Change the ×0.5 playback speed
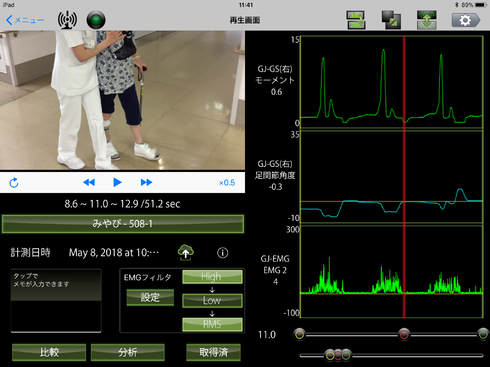Viewport: 490px width, 367px height. (x=227, y=183)
